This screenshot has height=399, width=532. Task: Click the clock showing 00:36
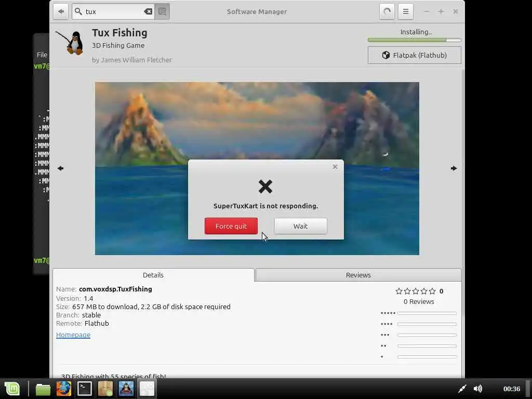(512, 389)
